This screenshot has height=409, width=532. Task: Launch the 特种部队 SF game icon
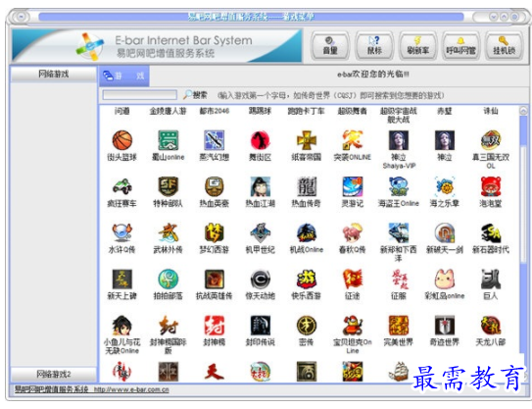tap(169, 186)
